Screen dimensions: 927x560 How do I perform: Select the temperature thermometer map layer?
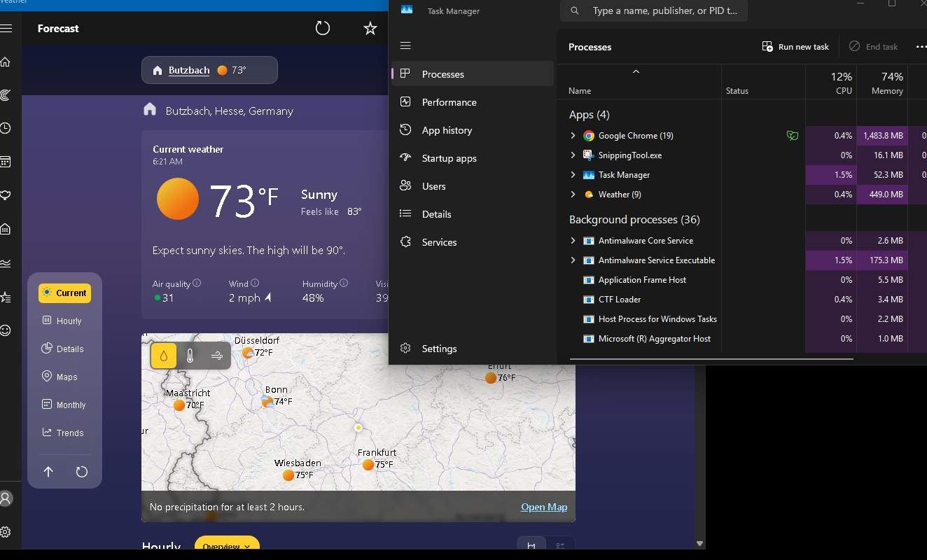click(190, 356)
